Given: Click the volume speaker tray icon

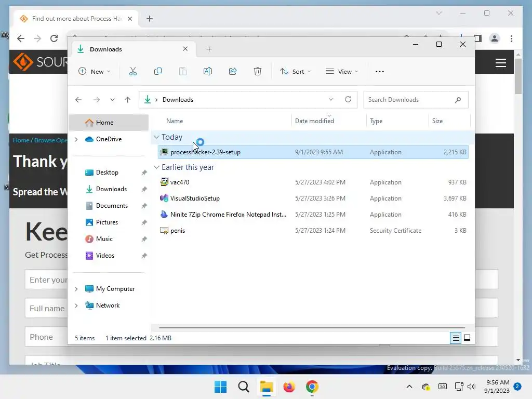Looking at the screenshot, I should click(x=471, y=387).
